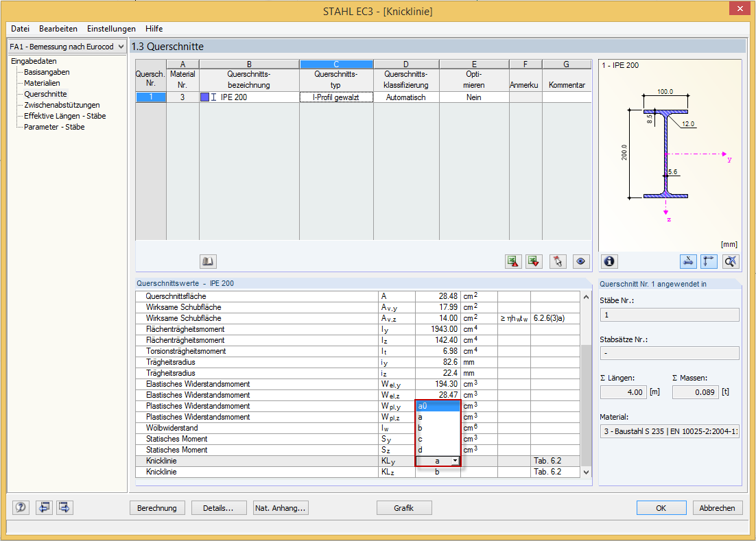Open the Hilfe menu

tap(154, 29)
